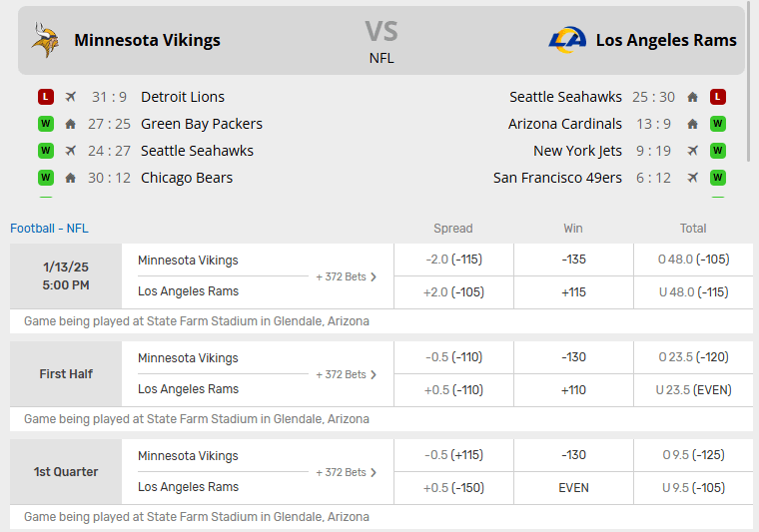759x532 pixels.
Task: Choose 1st Quarter Rams EVEN win odds
Action: tap(573, 488)
